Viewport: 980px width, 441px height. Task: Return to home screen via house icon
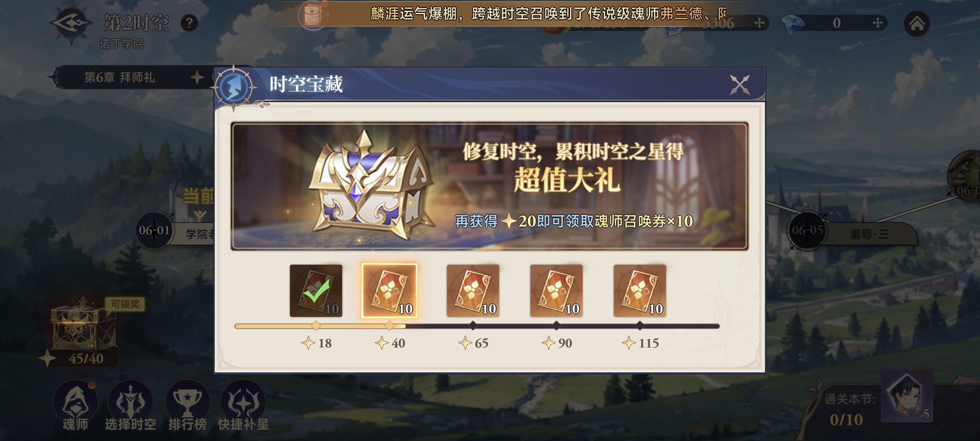(x=916, y=23)
